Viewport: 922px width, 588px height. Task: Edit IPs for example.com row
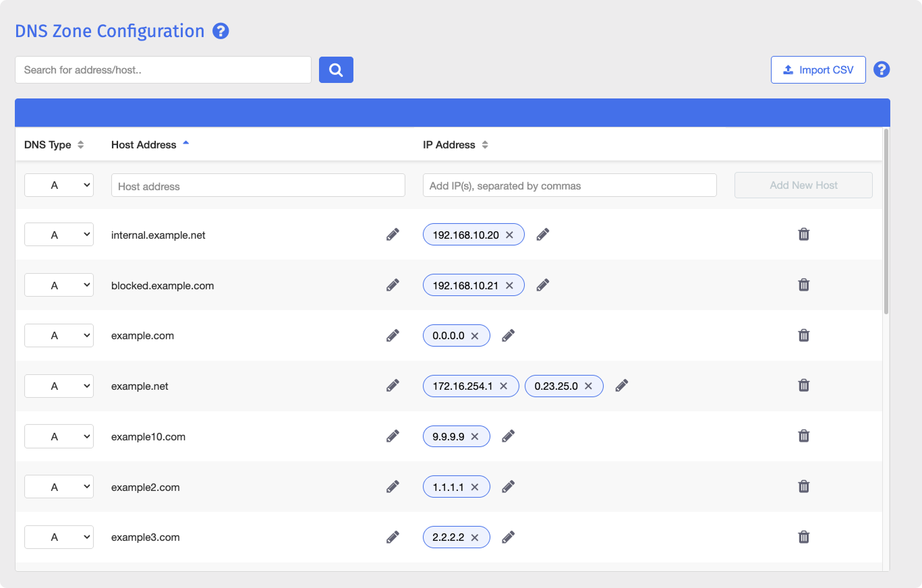[x=509, y=336]
